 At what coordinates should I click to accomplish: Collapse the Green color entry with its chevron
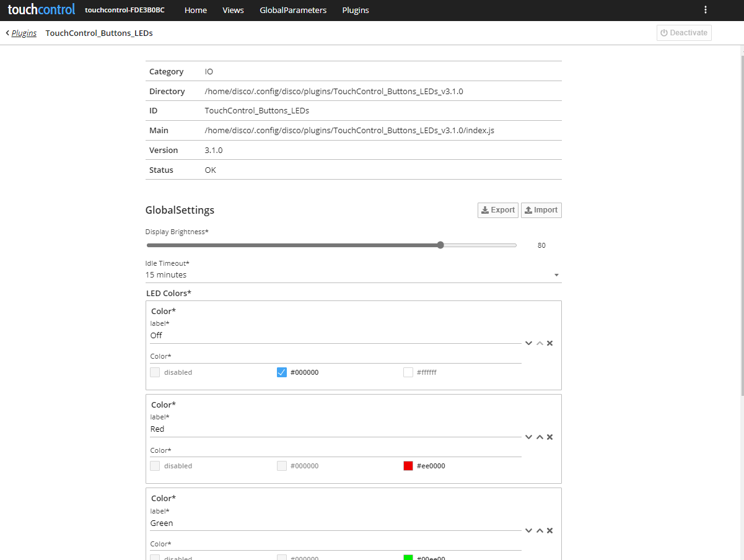[528, 530]
